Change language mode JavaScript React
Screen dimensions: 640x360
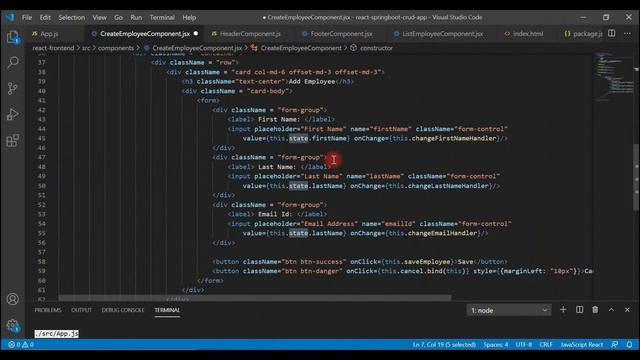(x=582, y=344)
